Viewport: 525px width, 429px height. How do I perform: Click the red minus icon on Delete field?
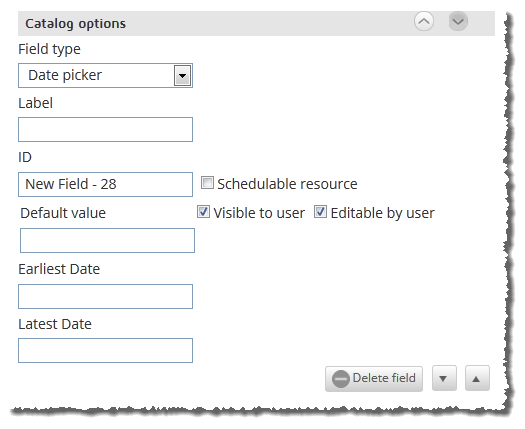click(x=341, y=379)
